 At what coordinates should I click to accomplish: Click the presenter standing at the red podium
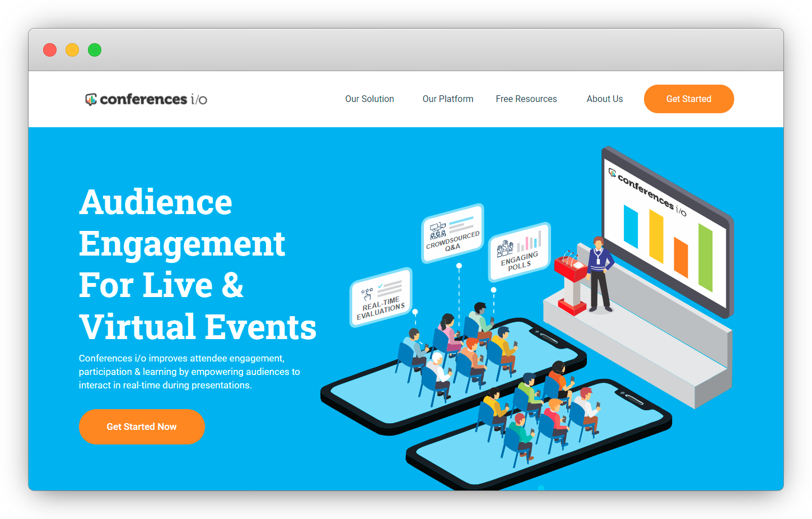click(600, 275)
